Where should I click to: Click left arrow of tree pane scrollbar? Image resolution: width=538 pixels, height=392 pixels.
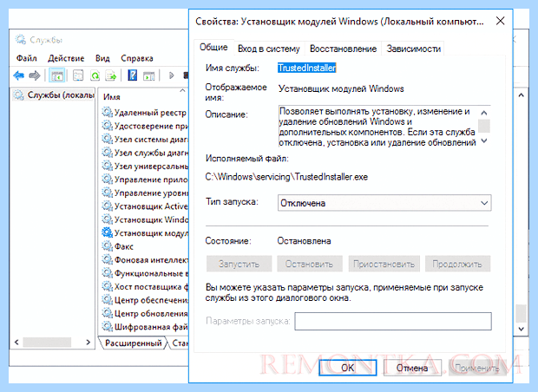click(16, 342)
